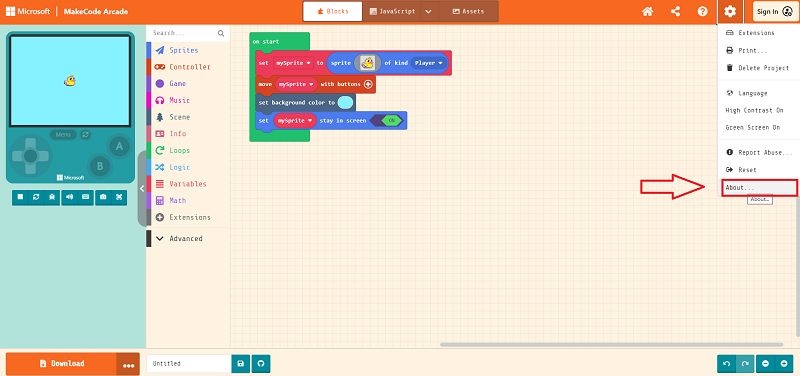Open the Player kind dropdown
800x376 pixels.
(429, 63)
